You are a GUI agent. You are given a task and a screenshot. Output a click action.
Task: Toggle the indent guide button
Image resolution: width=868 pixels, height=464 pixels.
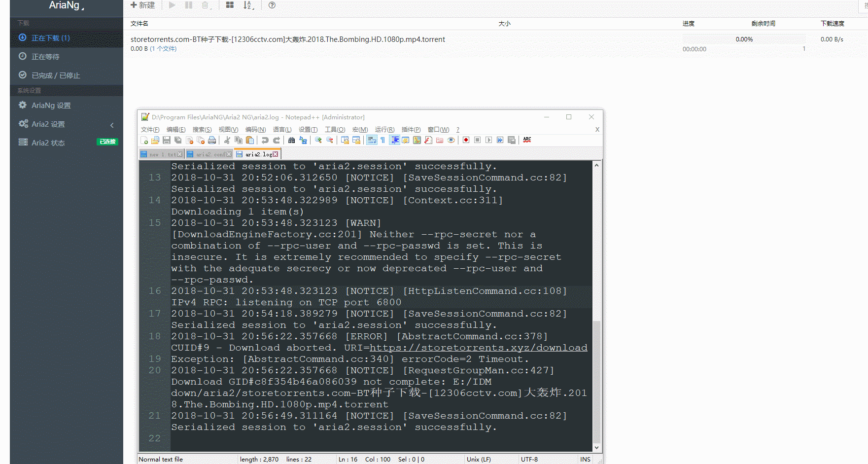click(x=395, y=141)
